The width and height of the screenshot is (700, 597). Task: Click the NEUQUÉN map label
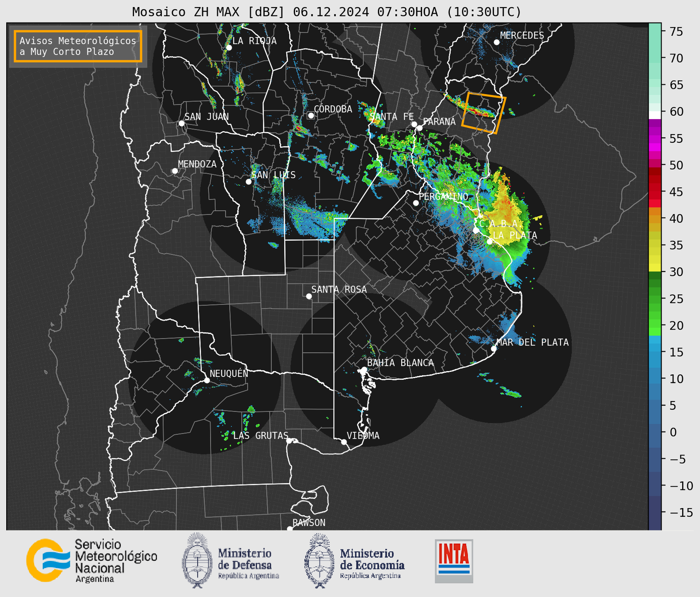(x=229, y=373)
